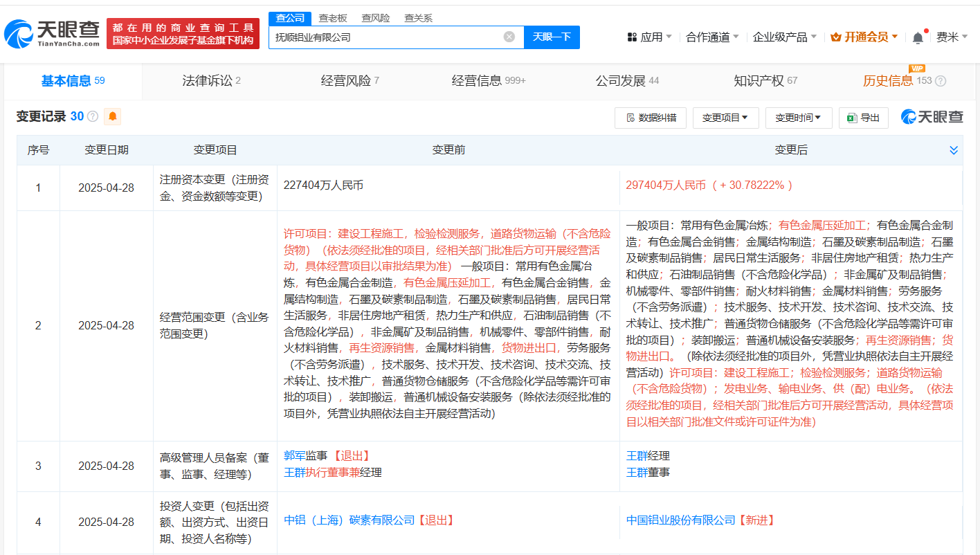
Task: Open the help question mark beside 变更记录 30
Action: [93, 116]
